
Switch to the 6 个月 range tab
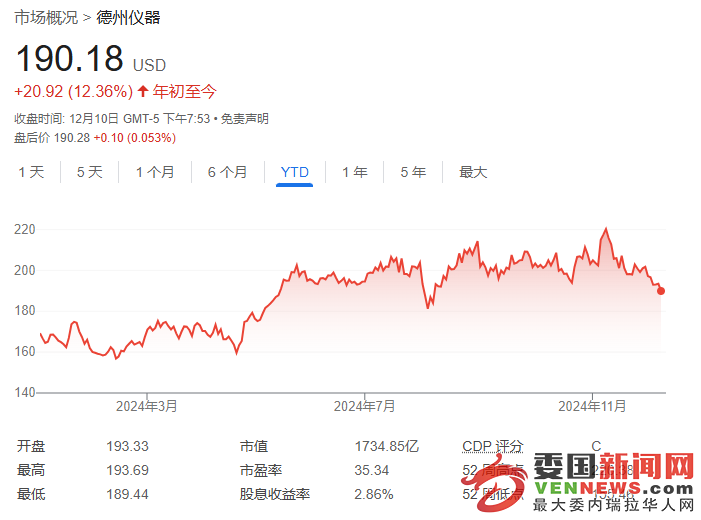(228, 172)
